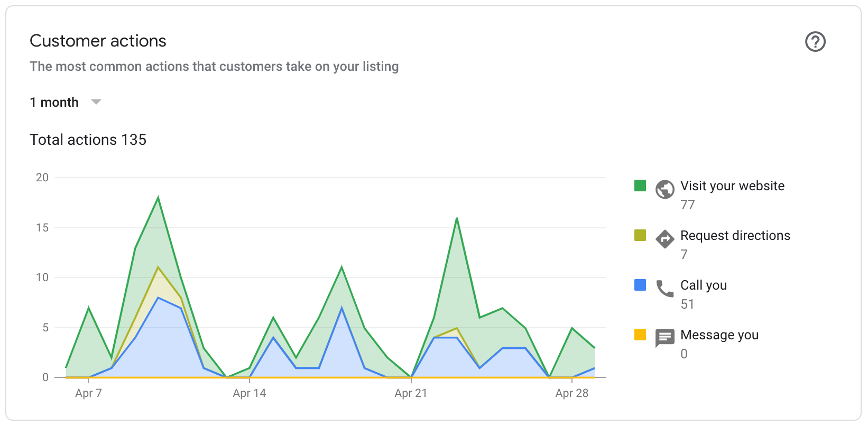Click the Apr 7 axis date label
Screen dimensions: 868x426
pyautogui.click(x=88, y=393)
